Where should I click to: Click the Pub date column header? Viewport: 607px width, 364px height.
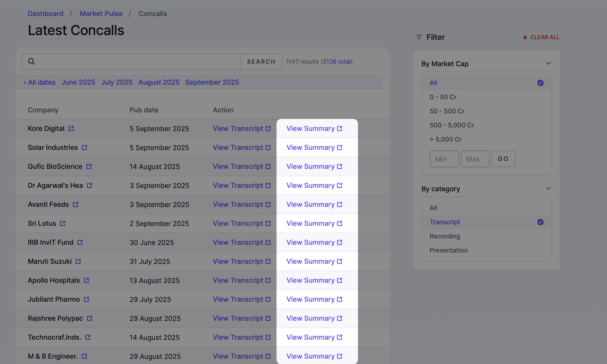point(144,110)
